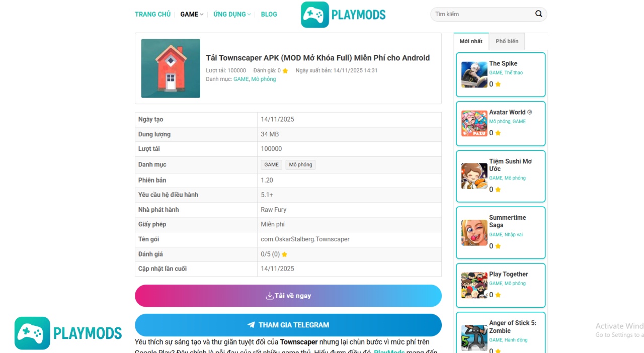Open the BLOG menu item

269,14
